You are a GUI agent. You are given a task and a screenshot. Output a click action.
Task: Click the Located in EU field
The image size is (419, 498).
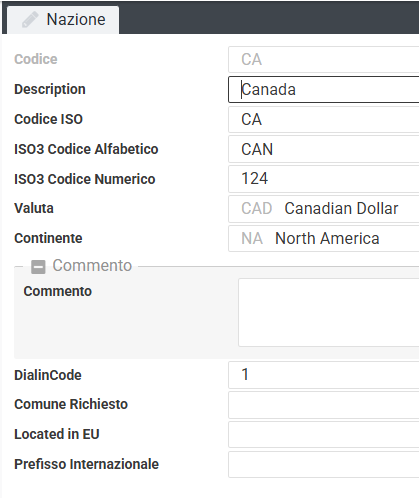click(323, 435)
